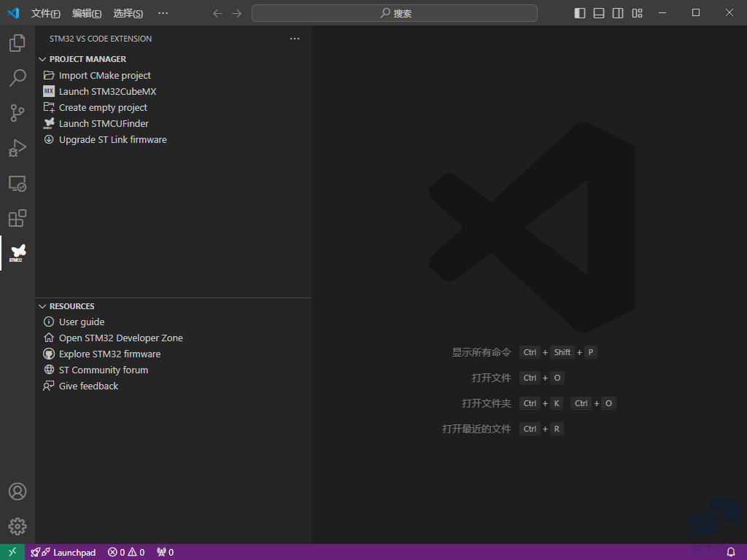Viewport: 747px width, 560px height.
Task: Click the home icon beside Developer Zone
Action: click(x=49, y=338)
